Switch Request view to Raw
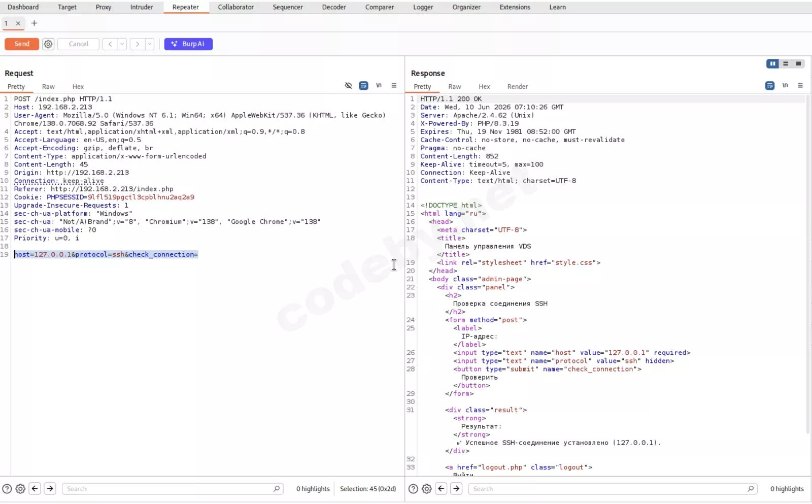This screenshot has width=812, height=504. pyautogui.click(x=48, y=87)
